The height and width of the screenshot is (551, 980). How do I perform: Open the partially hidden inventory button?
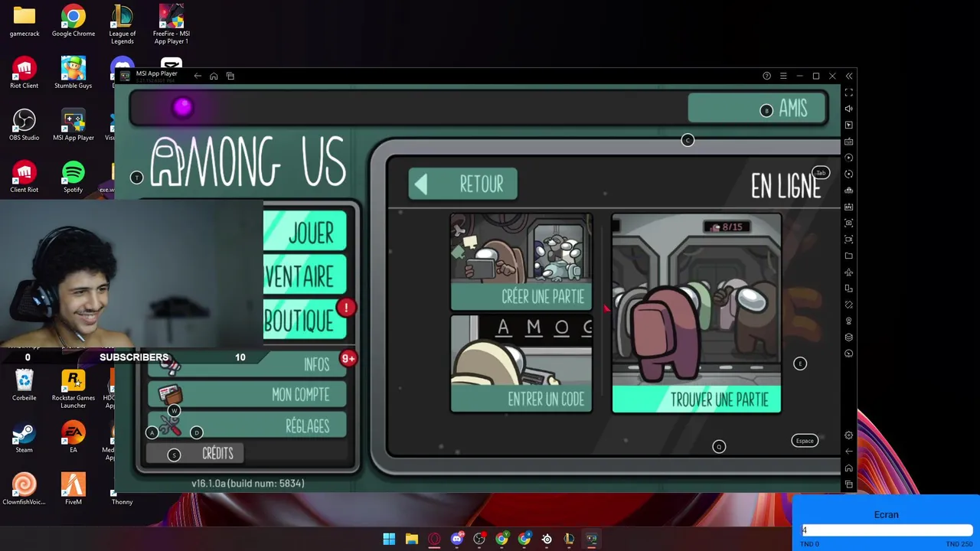tap(305, 276)
